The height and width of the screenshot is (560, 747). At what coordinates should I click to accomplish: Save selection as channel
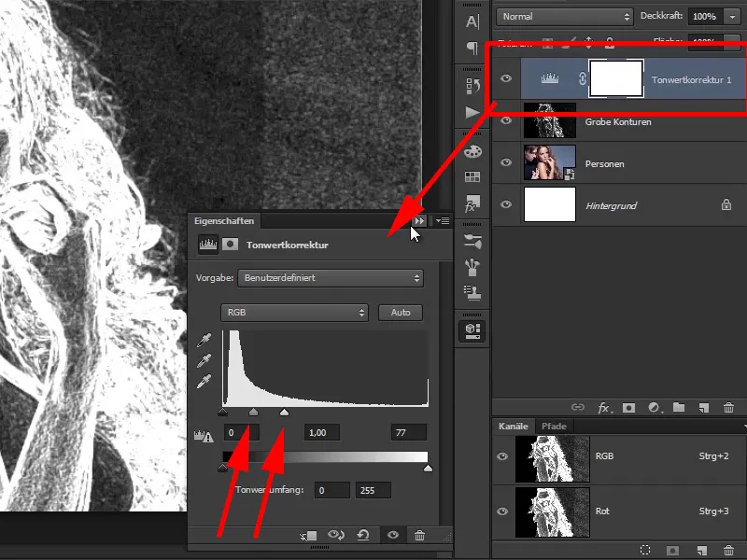click(672, 550)
